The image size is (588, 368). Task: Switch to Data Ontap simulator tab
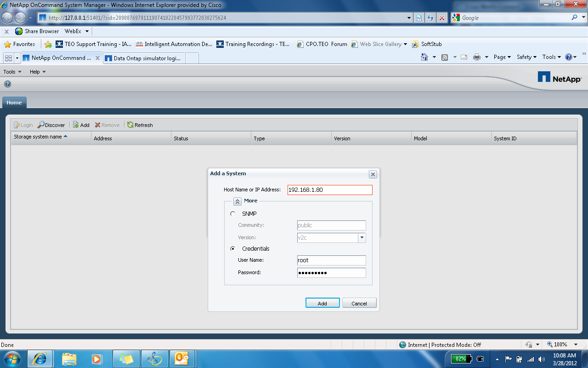(x=145, y=58)
